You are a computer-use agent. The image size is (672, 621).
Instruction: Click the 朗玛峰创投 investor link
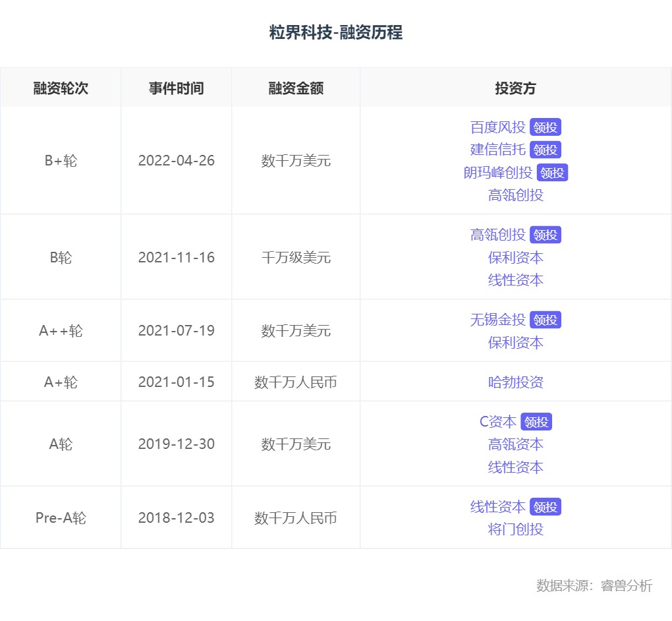pyautogui.click(x=497, y=173)
